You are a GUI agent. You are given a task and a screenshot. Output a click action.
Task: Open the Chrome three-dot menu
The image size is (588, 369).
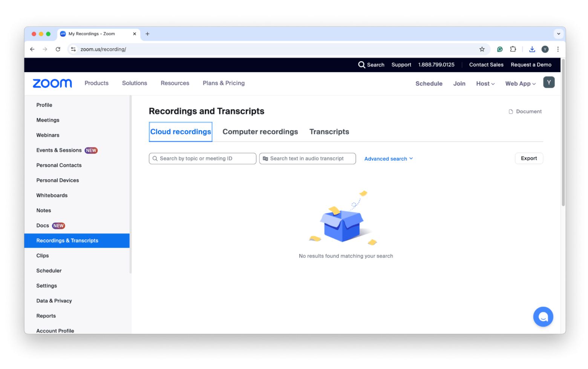(558, 49)
